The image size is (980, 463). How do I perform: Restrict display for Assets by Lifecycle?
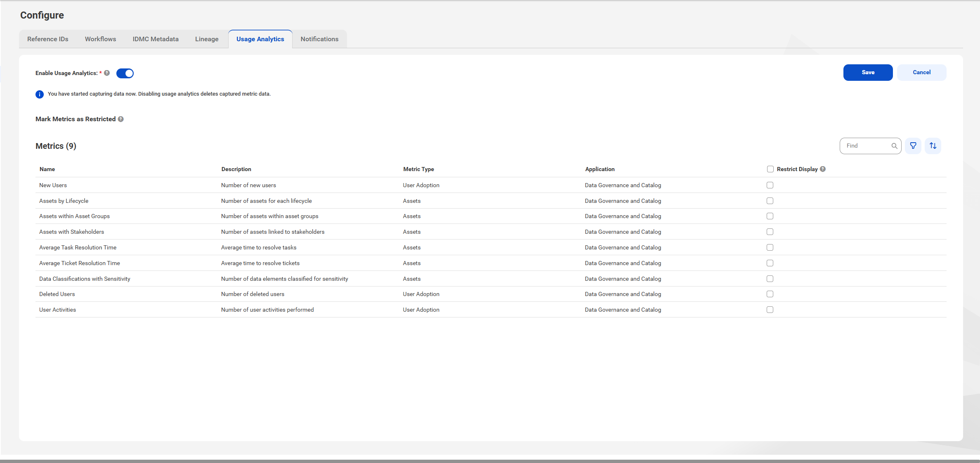[x=770, y=201]
